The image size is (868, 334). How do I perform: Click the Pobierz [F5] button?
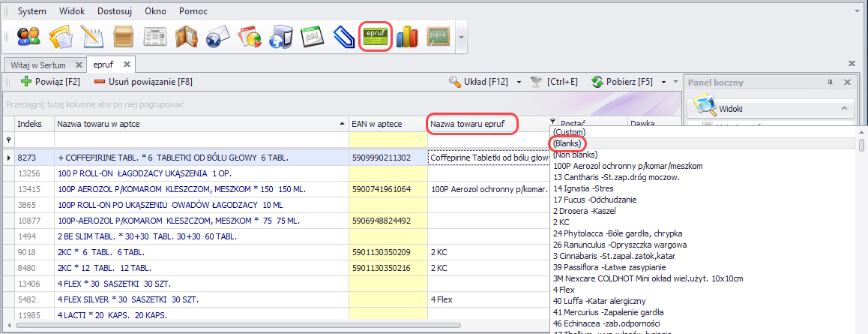621,82
